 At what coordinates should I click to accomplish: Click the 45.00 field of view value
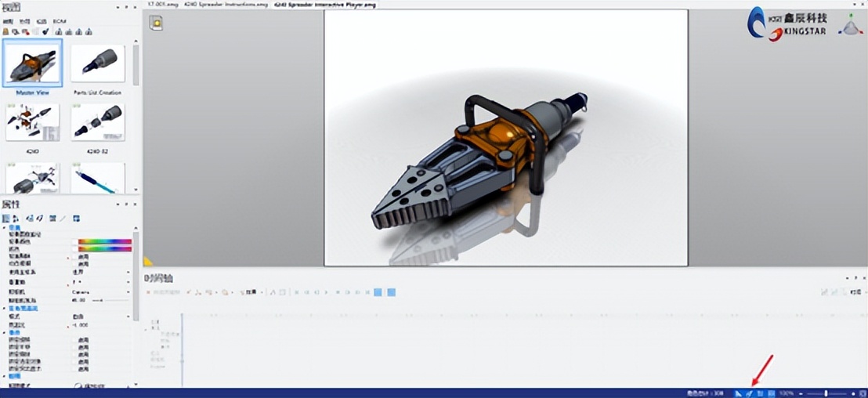pyautogui.click(x=78, y=301)
